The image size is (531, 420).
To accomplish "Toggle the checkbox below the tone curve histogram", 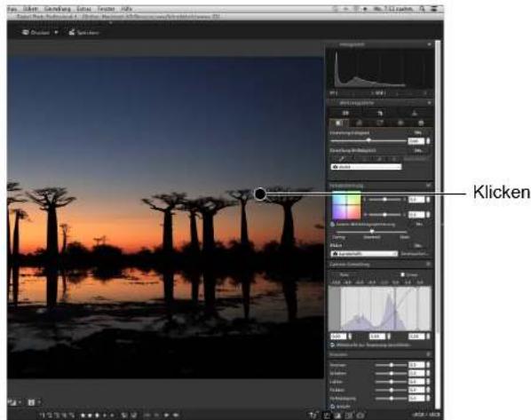I will point(333,345).
